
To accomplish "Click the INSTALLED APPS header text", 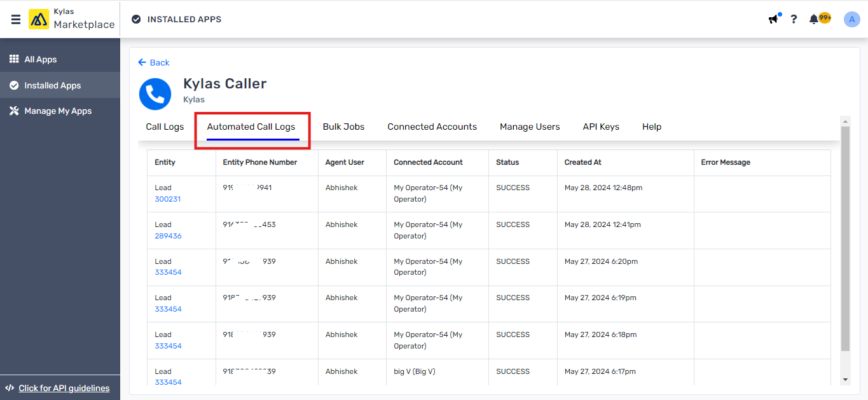I will 184,19.
